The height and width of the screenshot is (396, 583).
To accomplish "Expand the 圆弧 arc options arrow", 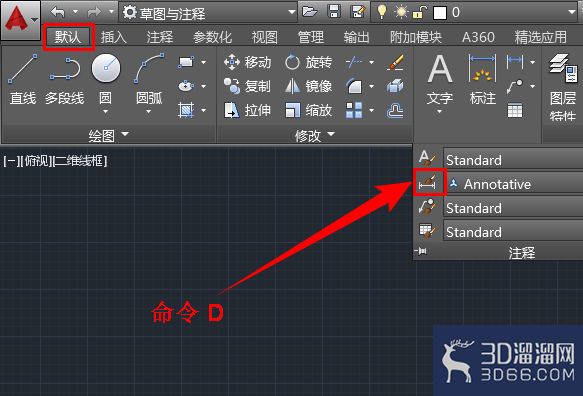I will (x=148, y=111).
